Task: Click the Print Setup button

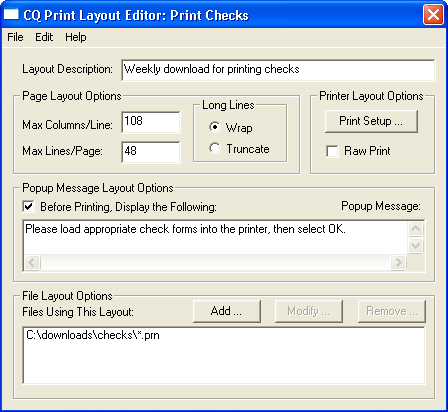Action: click(371, 121)
